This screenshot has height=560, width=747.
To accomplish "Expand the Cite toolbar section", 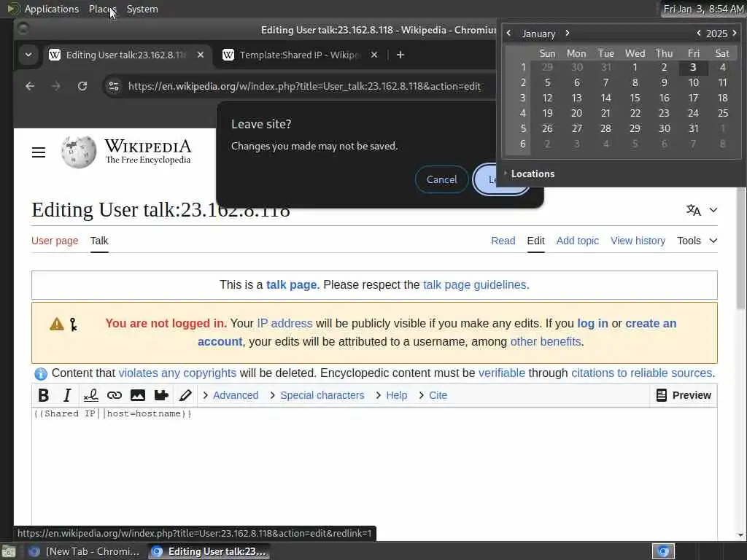I will pos(433,395).
